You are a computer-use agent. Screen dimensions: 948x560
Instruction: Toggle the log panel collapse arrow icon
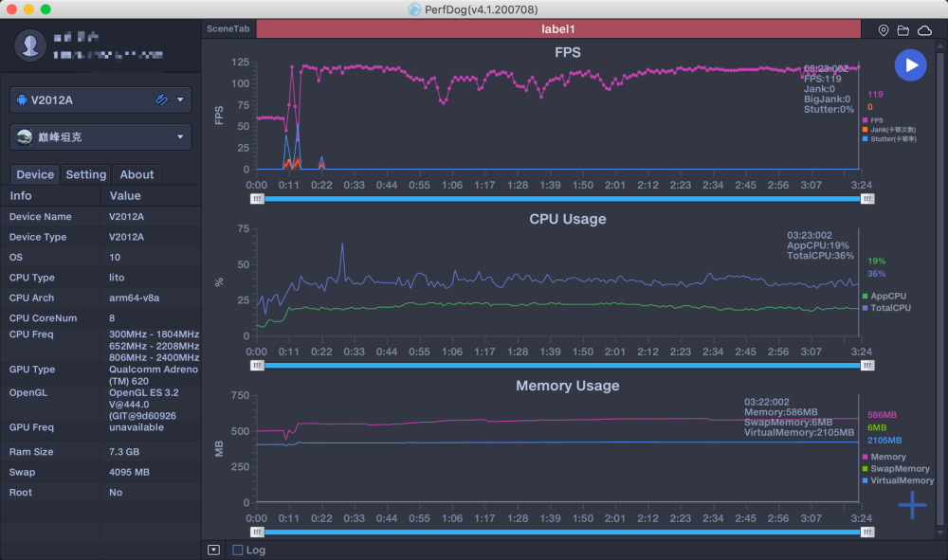point(213,550)
